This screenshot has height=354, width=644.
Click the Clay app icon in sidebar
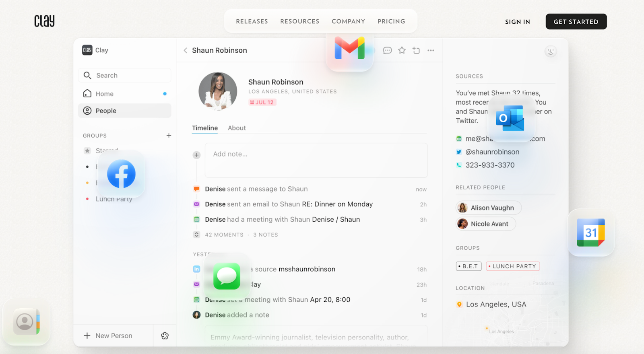87,50
